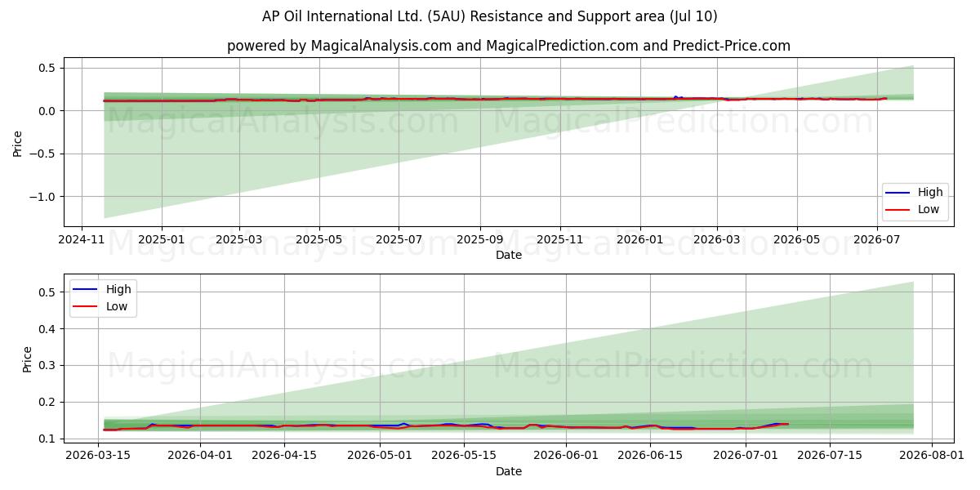Click the 2026-07 date tick on top chart
Screen dimensions: 980x490
click(877, 239)
